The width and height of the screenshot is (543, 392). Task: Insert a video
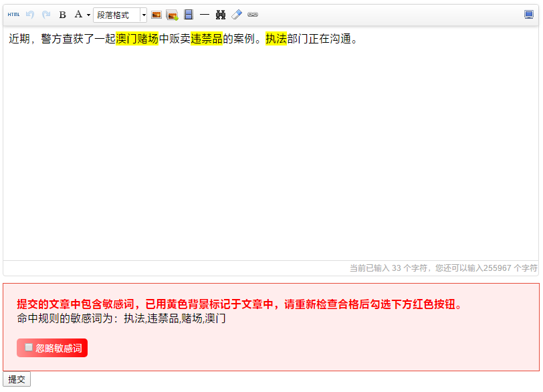pyautogui.click(x=189, y=15)
